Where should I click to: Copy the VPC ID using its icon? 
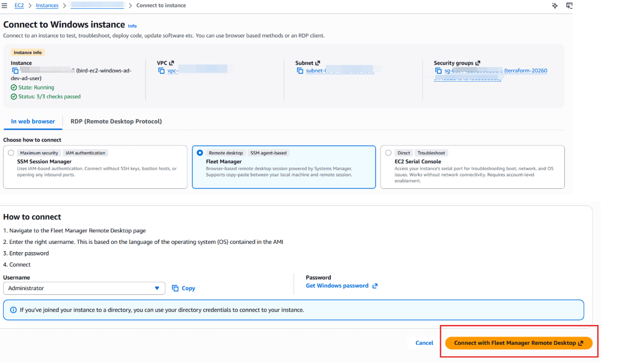[x=161, y=71]
